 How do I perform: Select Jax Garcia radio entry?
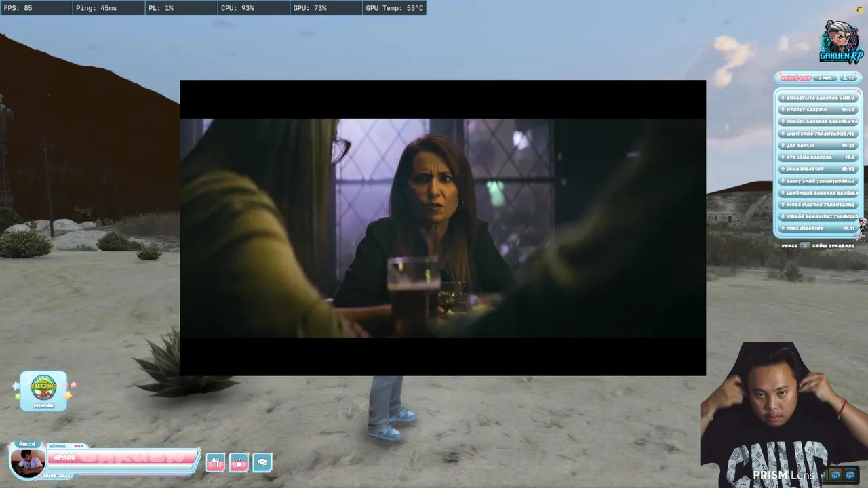click(x=818, y=146)
